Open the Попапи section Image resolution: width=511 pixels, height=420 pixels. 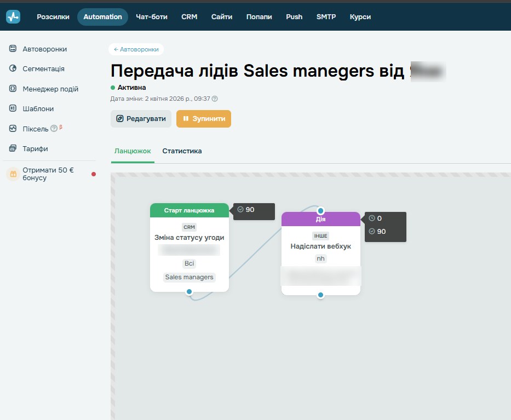tap(259, 17)
